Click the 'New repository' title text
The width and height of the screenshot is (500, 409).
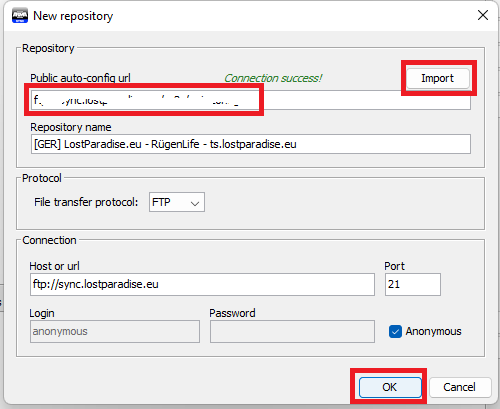coord(73,16)
